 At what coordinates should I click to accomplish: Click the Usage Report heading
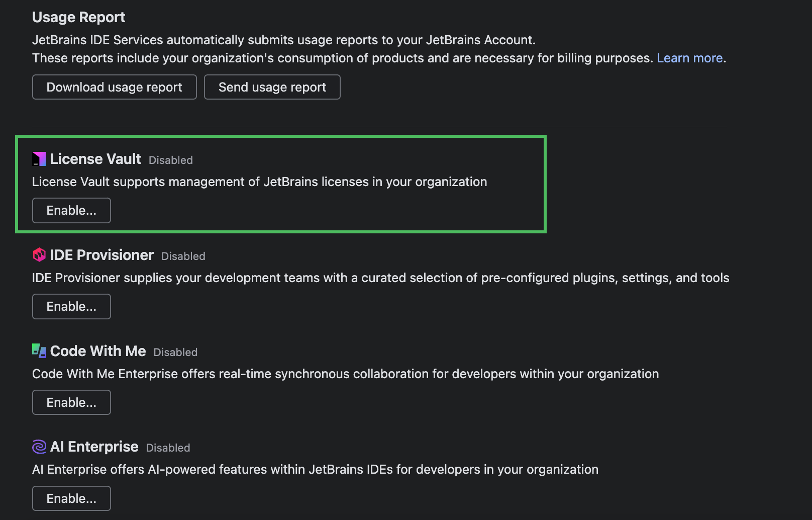(x=78, y=17)
